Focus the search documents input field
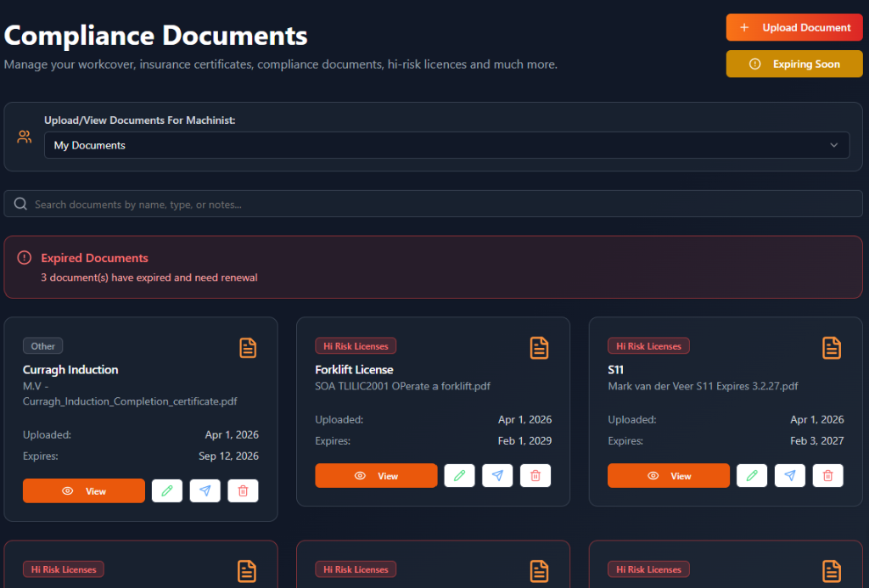 point(434,204)
